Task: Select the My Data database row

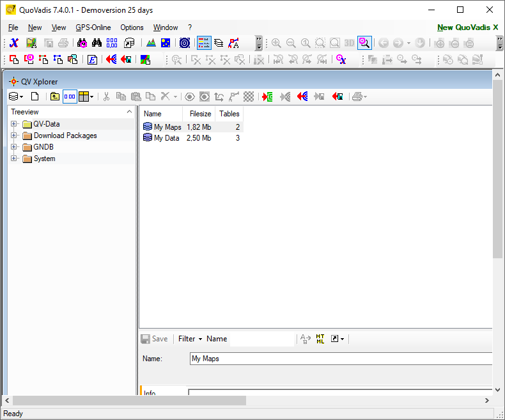Action: (192, 138)
